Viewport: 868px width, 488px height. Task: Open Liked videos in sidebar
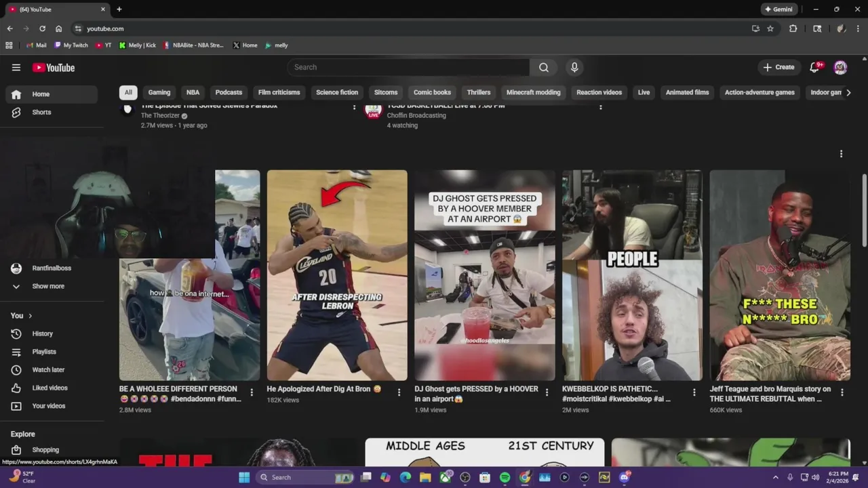pyautogui.click(x=52, y=388)
